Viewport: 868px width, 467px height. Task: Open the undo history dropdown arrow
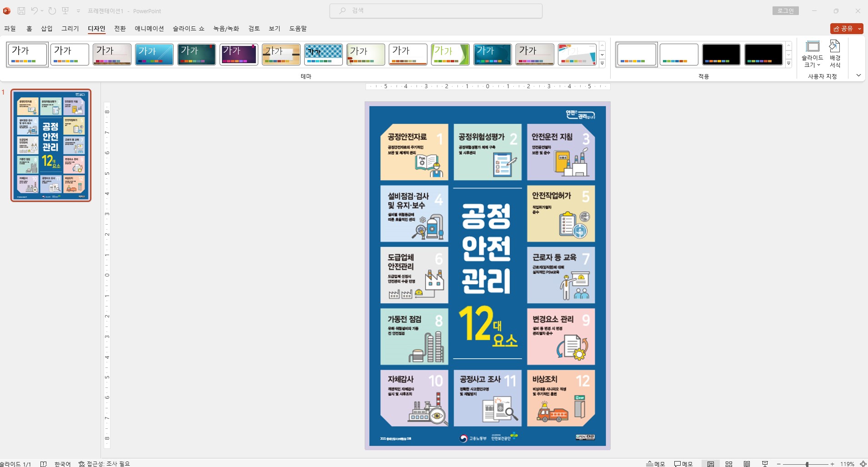(x=42, y=11)
